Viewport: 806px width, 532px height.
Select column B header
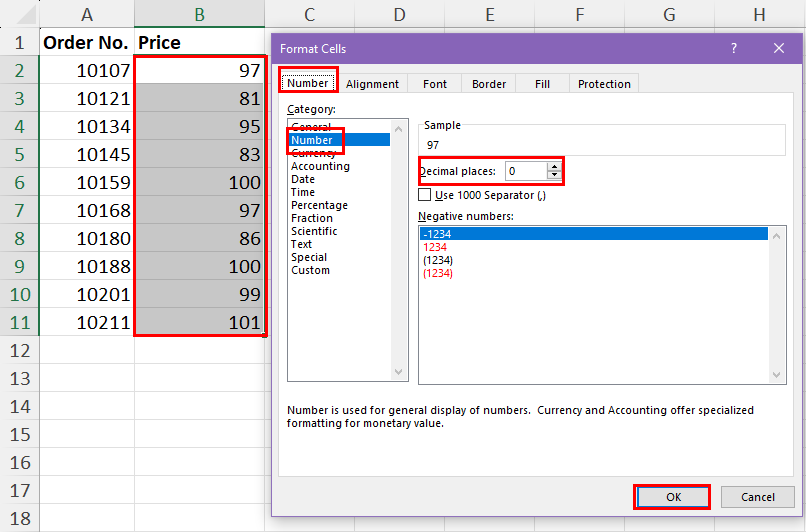tap(199, 14)
